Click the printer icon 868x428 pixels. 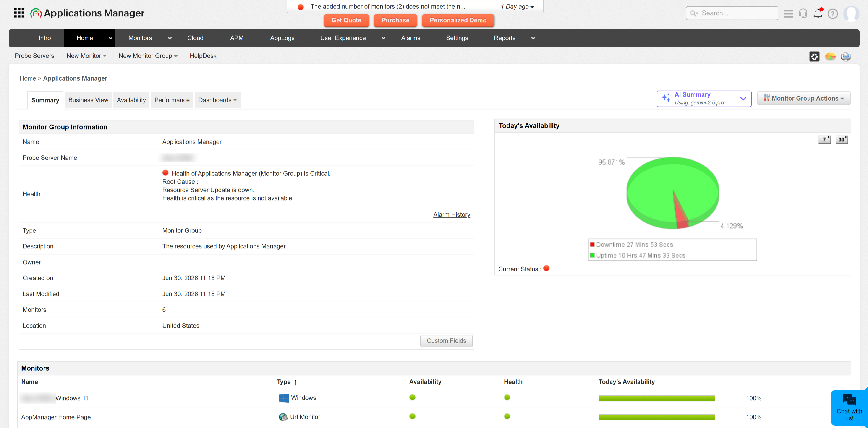coord(845,56)
